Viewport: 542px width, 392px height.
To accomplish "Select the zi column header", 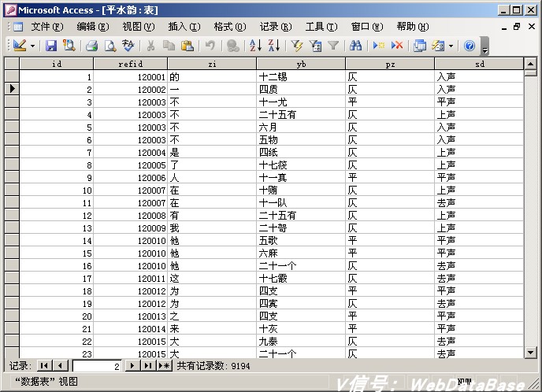I will click(x=212, y=64).
